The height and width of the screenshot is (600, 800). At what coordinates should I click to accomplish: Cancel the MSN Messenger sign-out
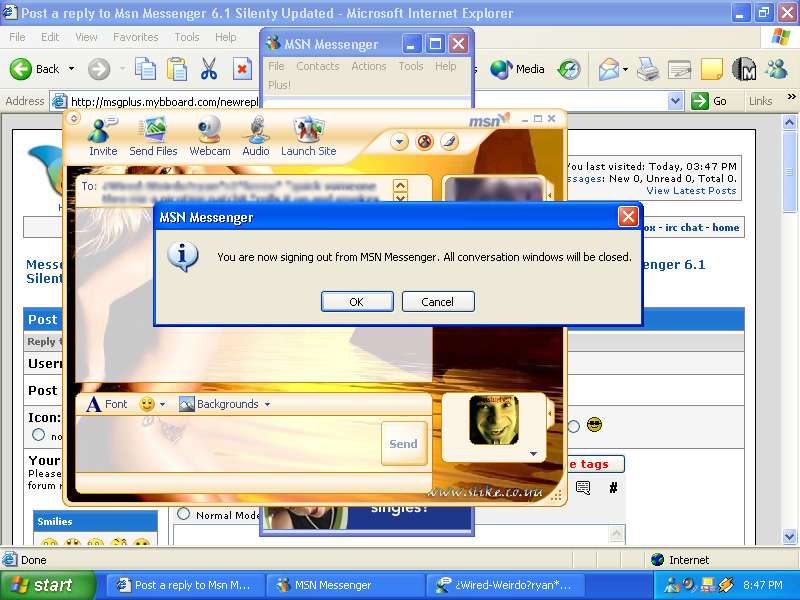coord(437,301)
